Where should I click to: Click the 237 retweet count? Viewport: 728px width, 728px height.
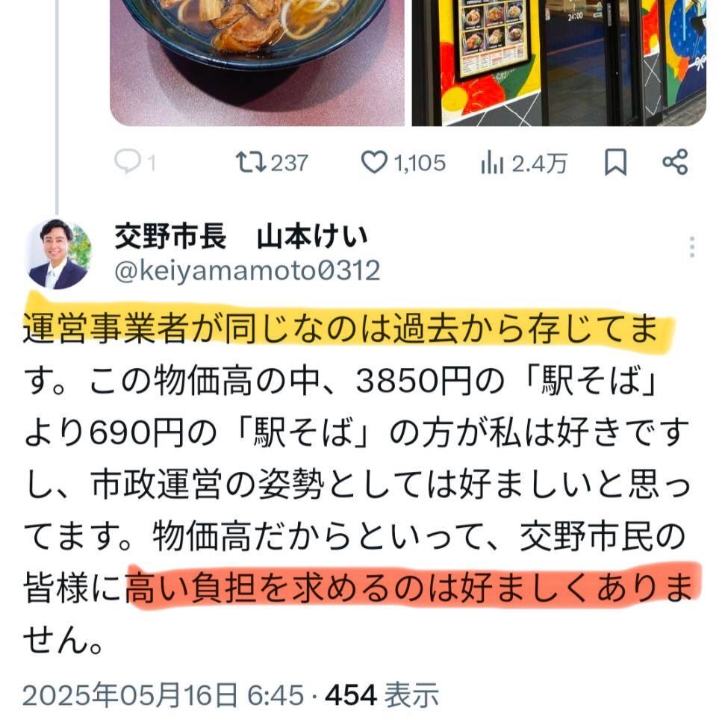[x=289, y=163]
